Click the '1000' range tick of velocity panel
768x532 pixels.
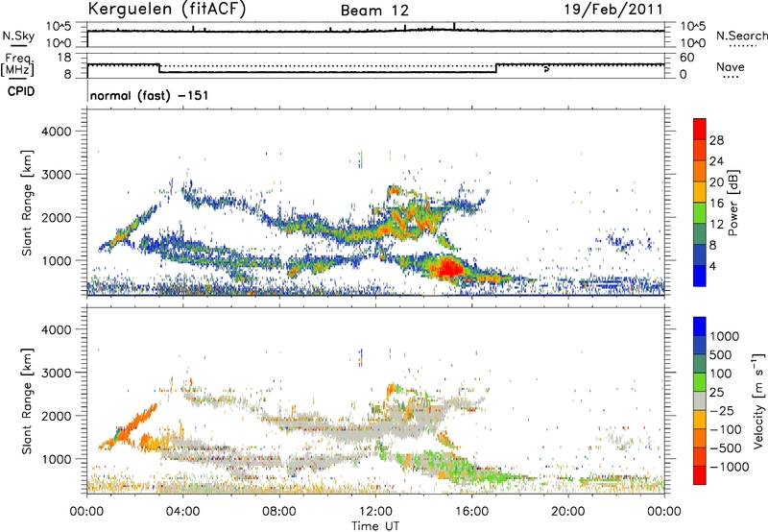click(56, 459)
